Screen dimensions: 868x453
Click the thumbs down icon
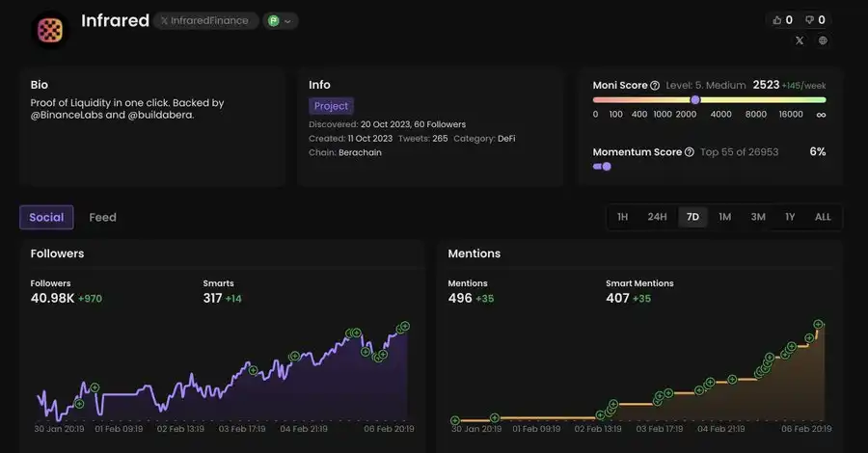click(811, 19)
